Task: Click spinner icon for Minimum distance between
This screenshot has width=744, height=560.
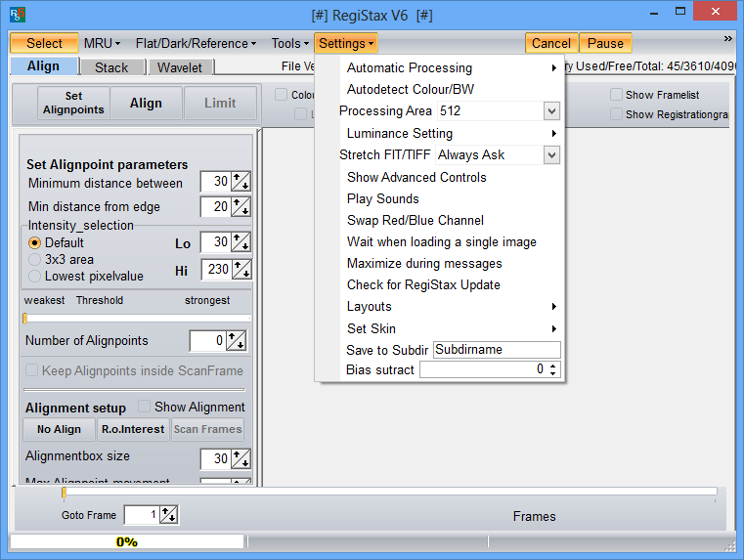Action: (x=241, y=182)
